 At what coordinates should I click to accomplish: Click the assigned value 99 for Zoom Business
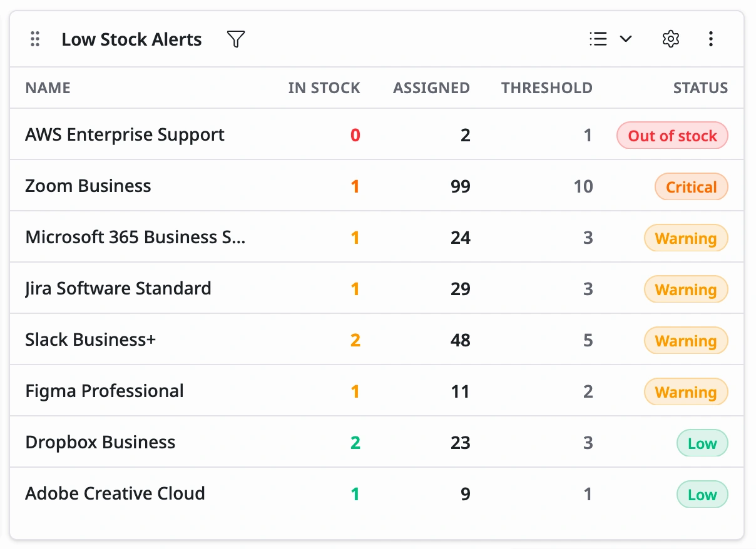tap(461, 187)
